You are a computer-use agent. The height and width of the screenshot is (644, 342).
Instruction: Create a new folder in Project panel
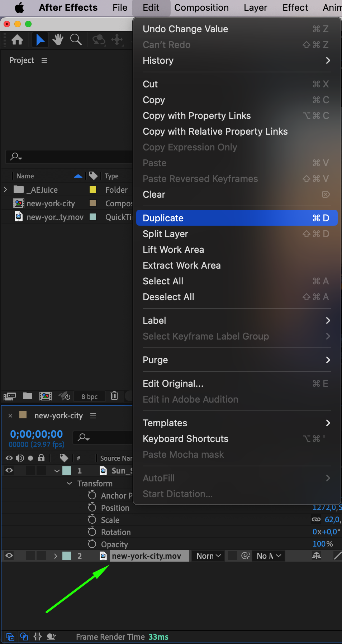point(28,396)
